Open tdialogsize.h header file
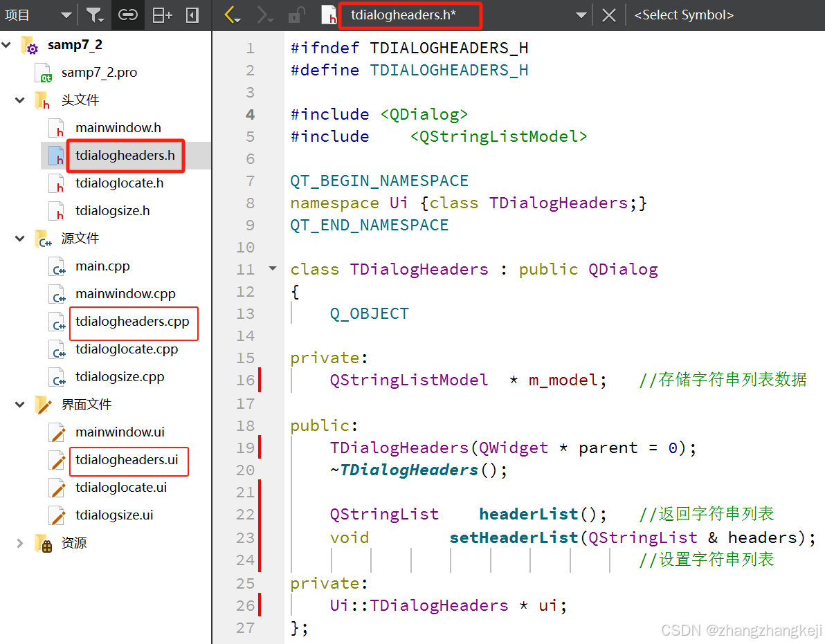Screen dimensions: 825x644 (x=113, y=211)
